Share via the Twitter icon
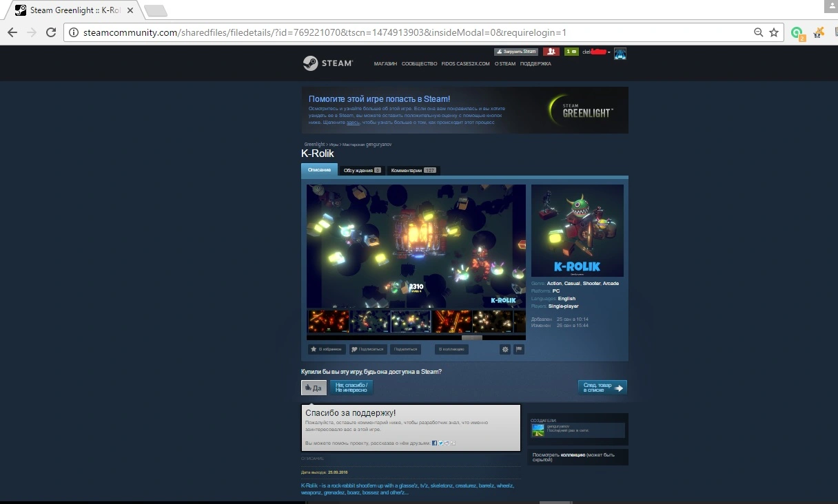 pyautogui.click(x=440, y=443)
